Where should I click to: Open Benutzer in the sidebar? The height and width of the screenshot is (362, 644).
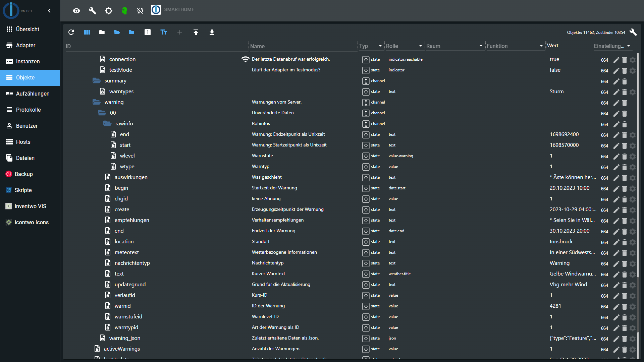point(30,126)
